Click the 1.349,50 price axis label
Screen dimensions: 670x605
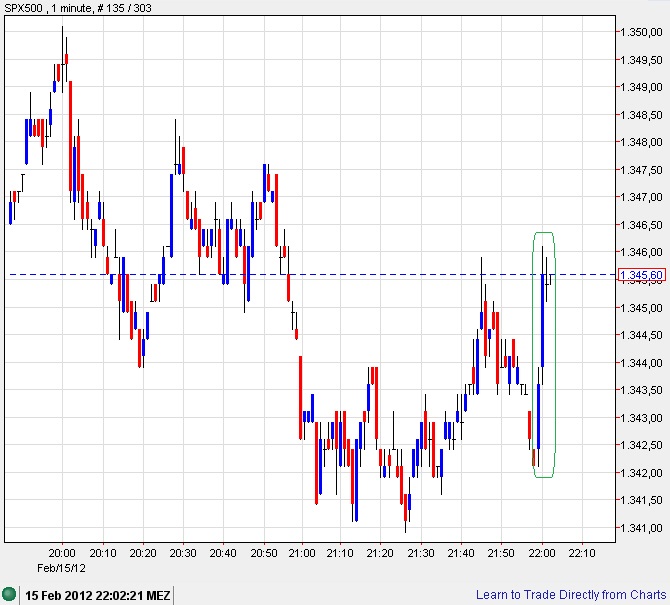(641, 60)
